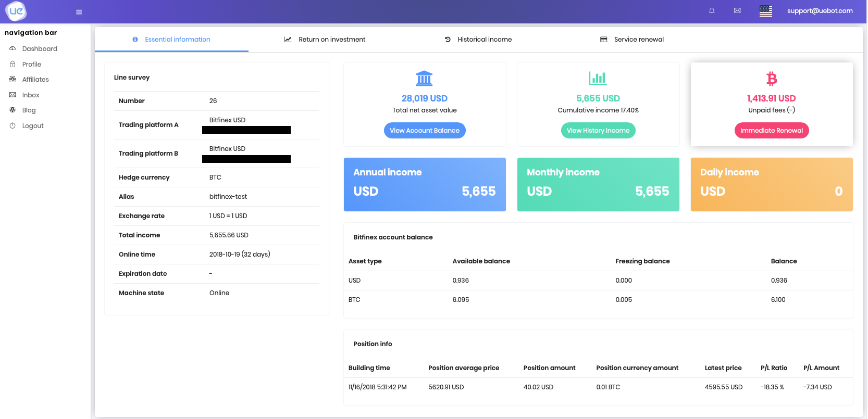Click the Inbox envelope icon in sidebar

point(13,95)
